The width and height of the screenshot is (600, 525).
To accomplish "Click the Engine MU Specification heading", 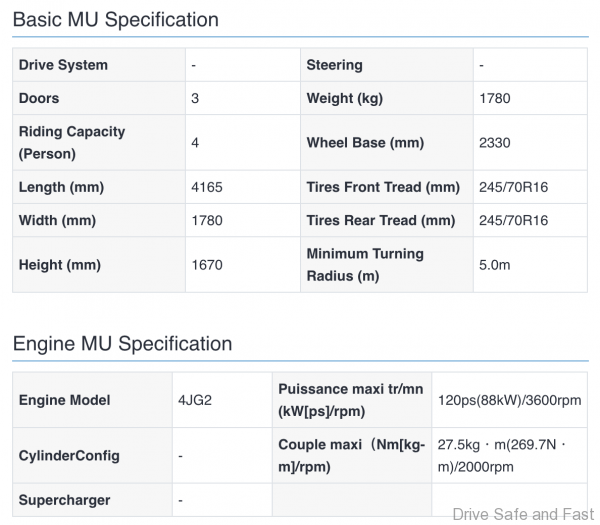I will click(122, 344).
